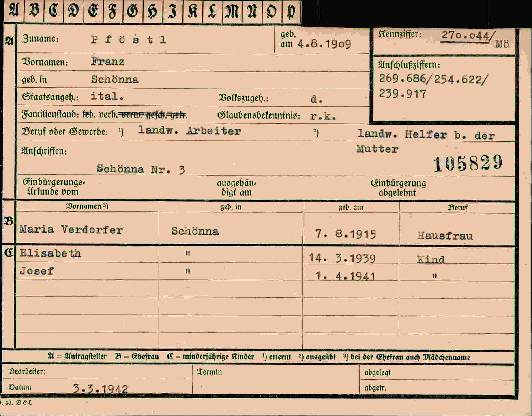Click the 'Einbürgerung abgelehnt' label
532x416 pixels.
[398, 188]
